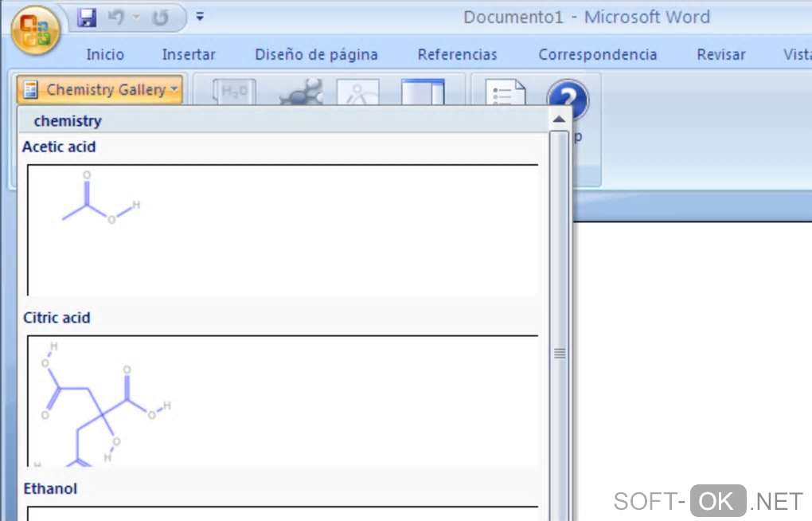
Task: Click the Acetic acid label
Action: (59, 147)
